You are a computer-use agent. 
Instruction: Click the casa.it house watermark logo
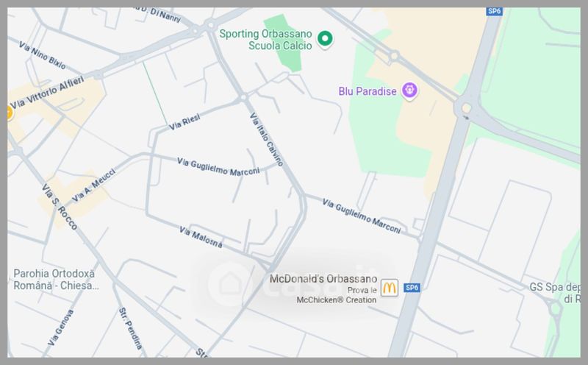tap(229, 284)
